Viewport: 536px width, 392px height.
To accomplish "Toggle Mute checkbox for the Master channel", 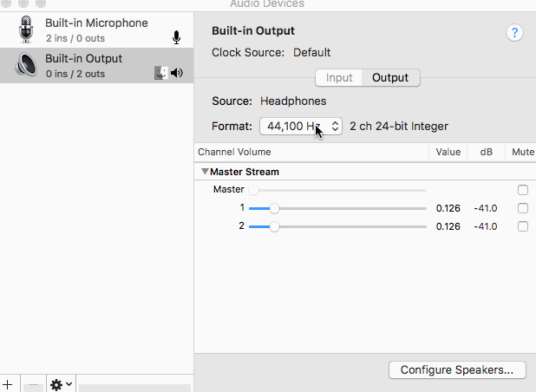I will click(x=522, y=190).
